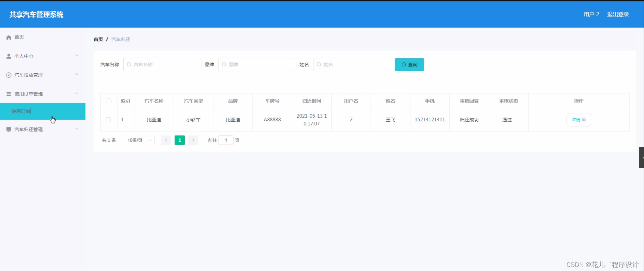Screen dimensions: 644x271
Task: Click the 车牌号 column header
Action: point(272,101)
